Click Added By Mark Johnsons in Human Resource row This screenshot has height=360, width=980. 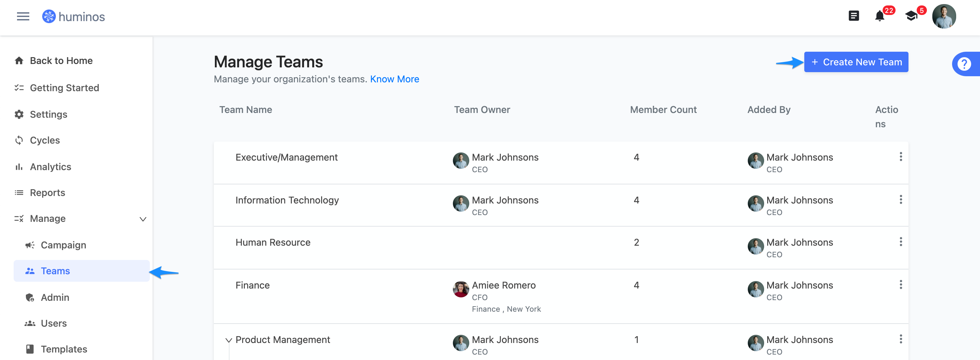coord(800,243)
